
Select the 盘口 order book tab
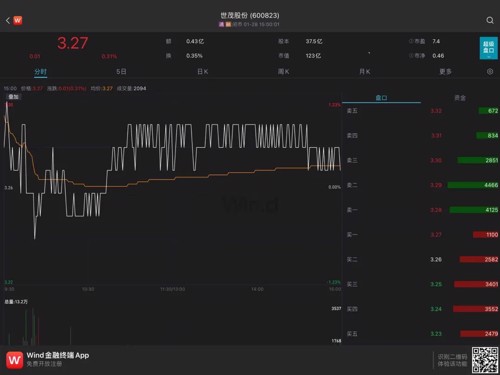click(381, 98)
